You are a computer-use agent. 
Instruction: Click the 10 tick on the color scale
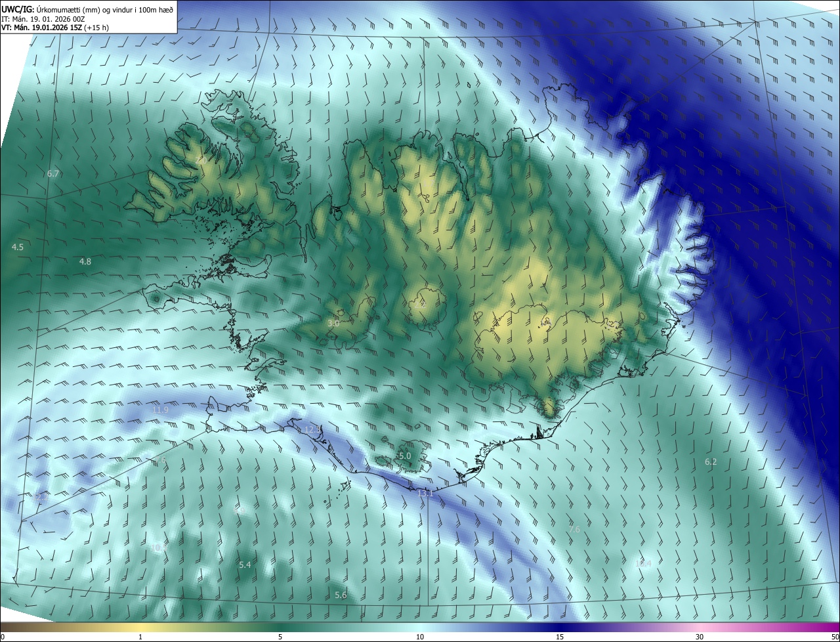pyautogui.click(x=420, y=637)
